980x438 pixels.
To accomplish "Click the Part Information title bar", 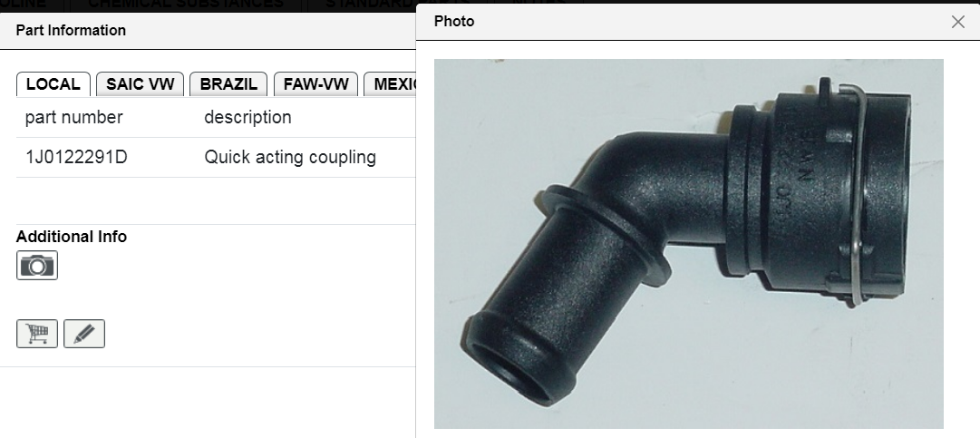I will 208,31.
